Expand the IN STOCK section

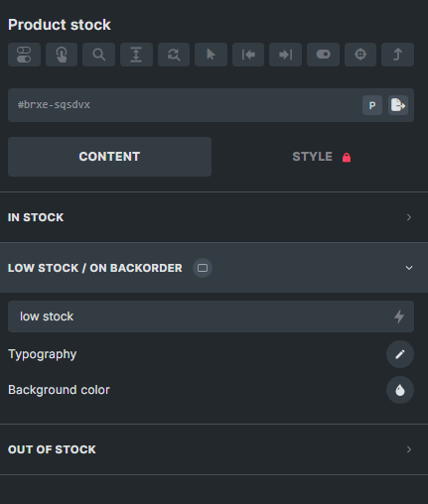coord(214,217)
